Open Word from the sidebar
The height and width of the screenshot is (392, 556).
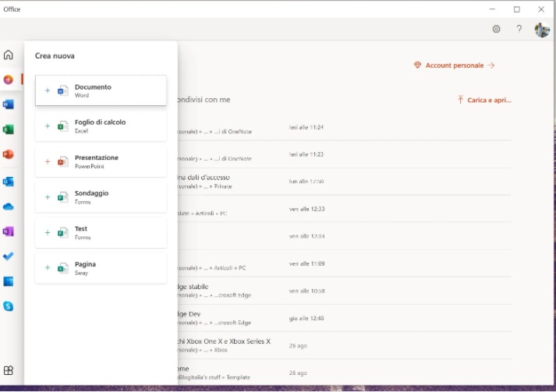coord(8,104)
